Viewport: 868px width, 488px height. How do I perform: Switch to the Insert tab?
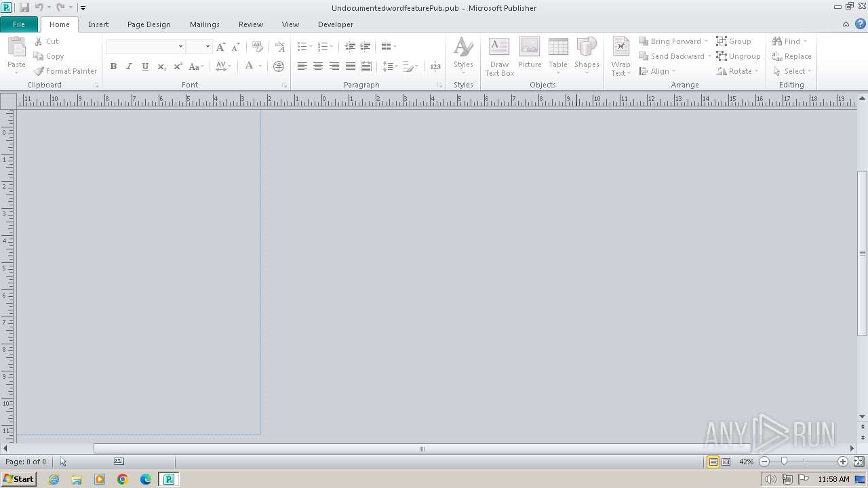pyautogui.click(x=98, y=24)
